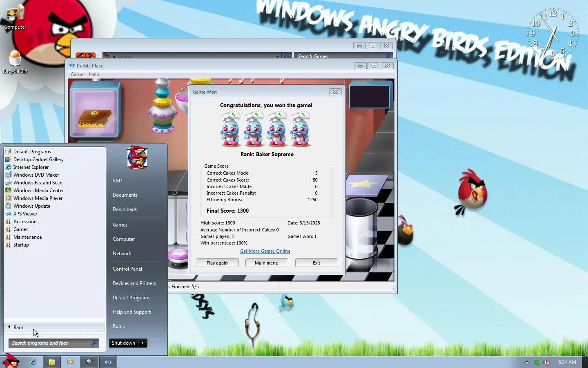
Task: Click Exit in Game Won dialog
Action: click(316, 263)
